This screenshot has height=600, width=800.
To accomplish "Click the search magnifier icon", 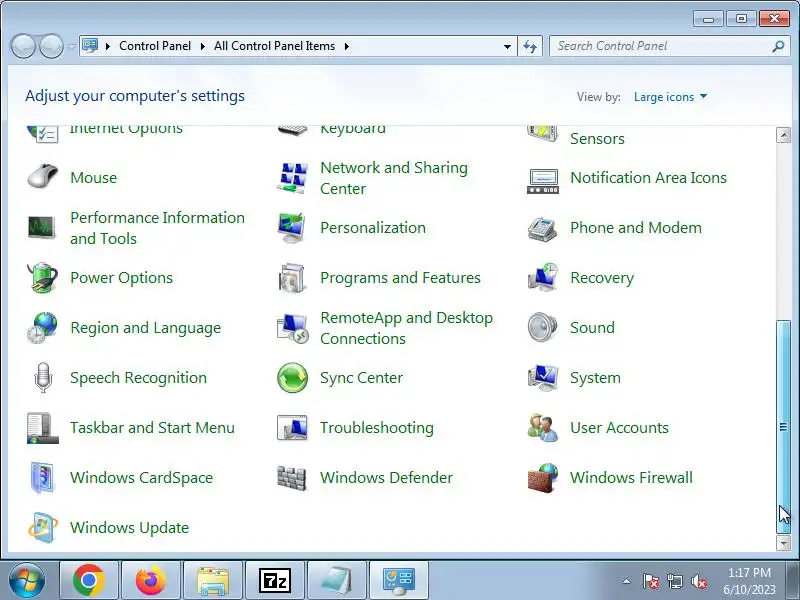I will coord(778,46).
